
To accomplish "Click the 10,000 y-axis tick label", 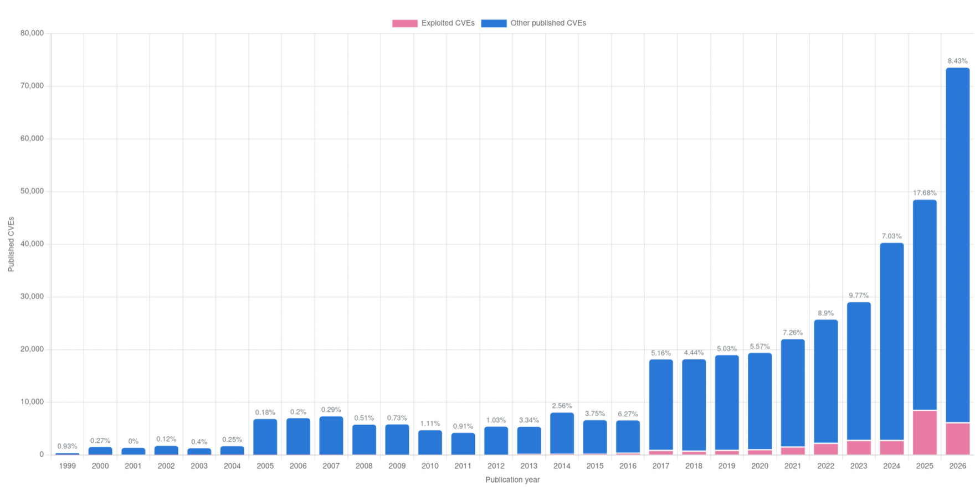I will 32,402.
